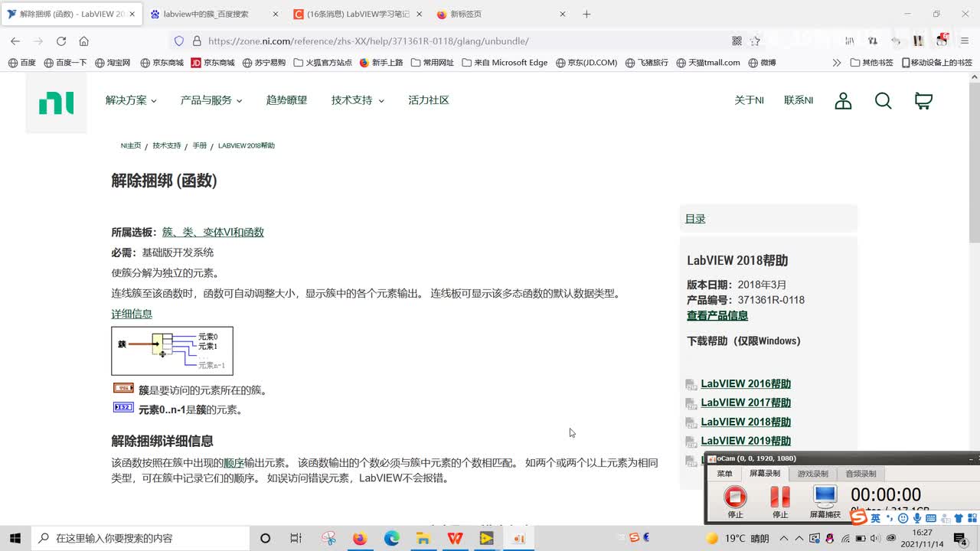Click the 联系NI header link

click(x=799, y=100)
